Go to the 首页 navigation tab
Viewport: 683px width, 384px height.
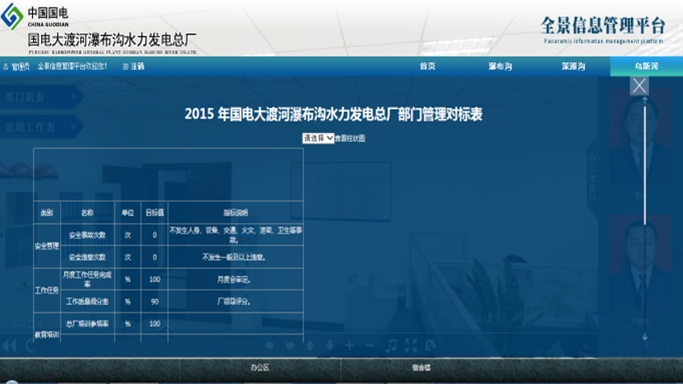(427, 66)
